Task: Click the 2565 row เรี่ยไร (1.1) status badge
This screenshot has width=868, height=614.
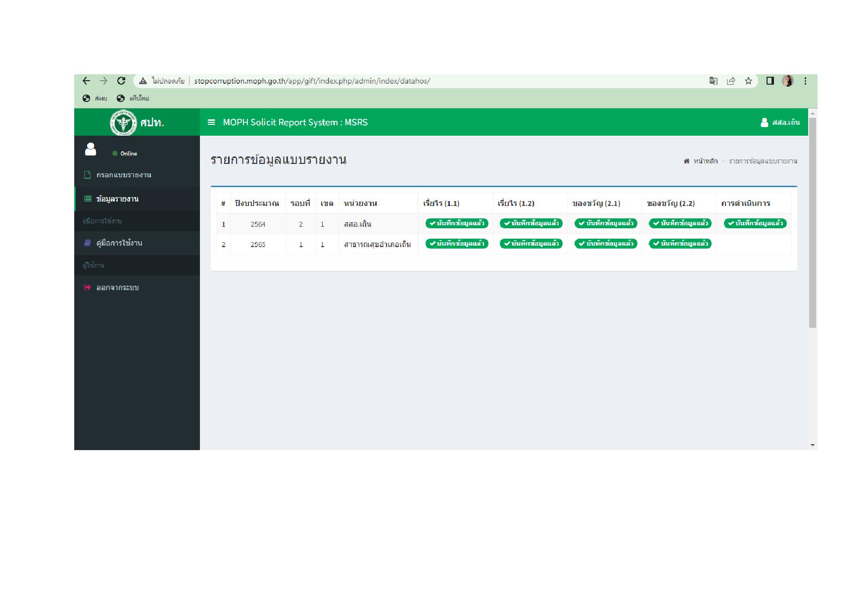Action: [457, 244]
